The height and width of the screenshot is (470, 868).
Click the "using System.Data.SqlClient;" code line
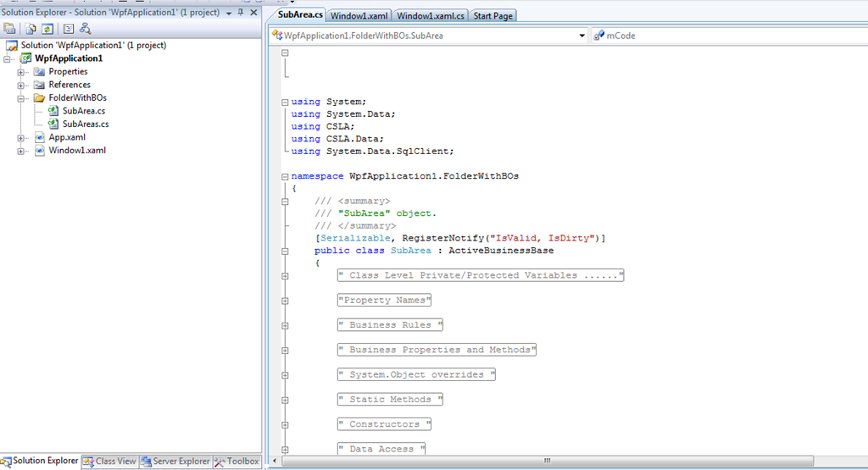tap(373, 151)
